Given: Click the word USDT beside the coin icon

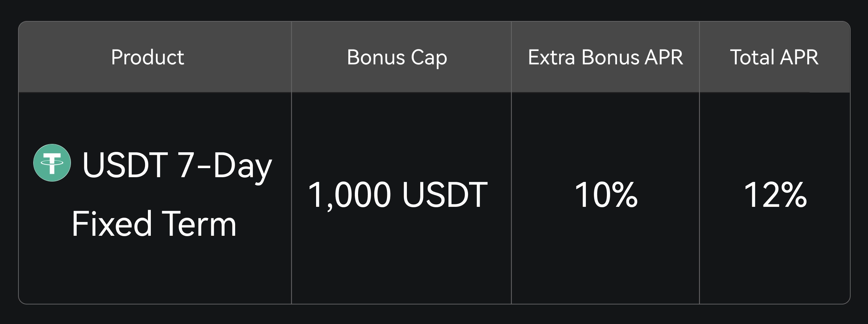Looking at the screenshot, I should 125,165.
